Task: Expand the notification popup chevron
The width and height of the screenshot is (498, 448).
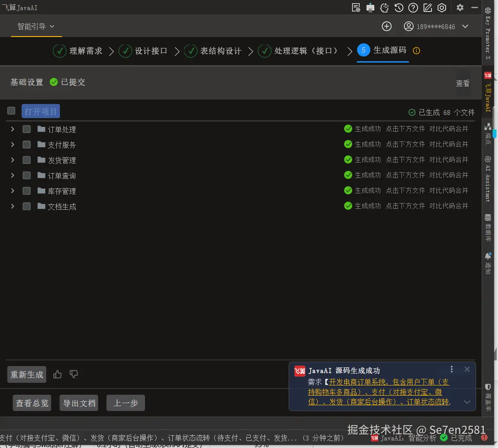Action: 467,402
